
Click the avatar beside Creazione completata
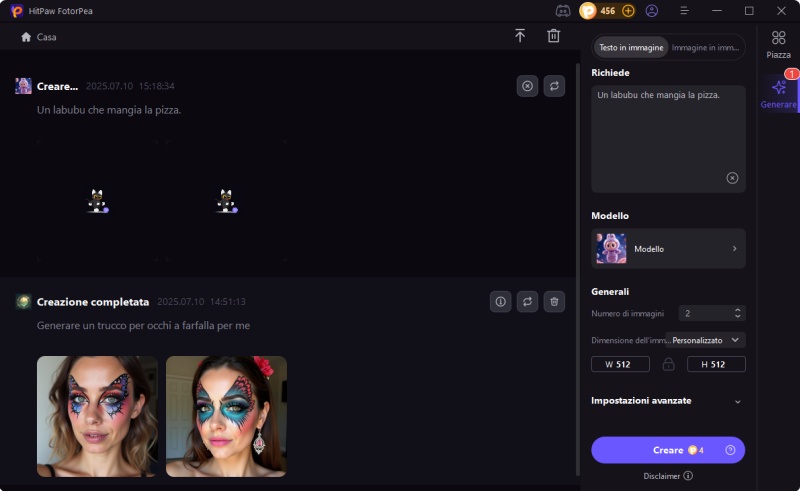click(x=23, y=302)
